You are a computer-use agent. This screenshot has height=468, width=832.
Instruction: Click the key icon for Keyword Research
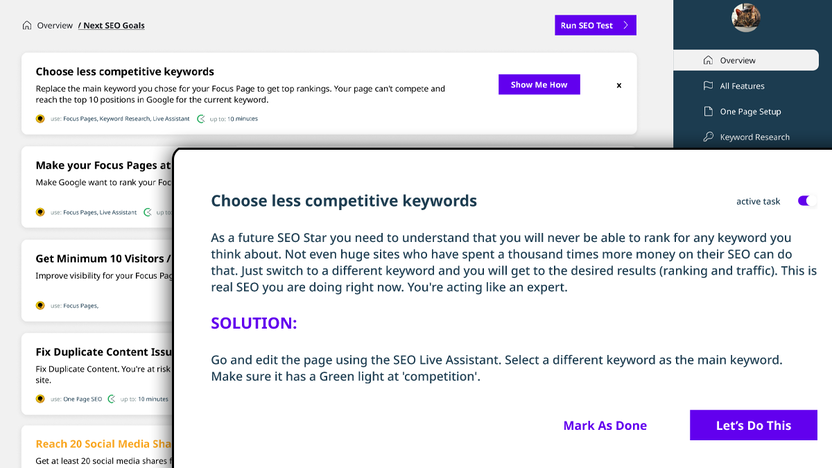pos(708,137)
